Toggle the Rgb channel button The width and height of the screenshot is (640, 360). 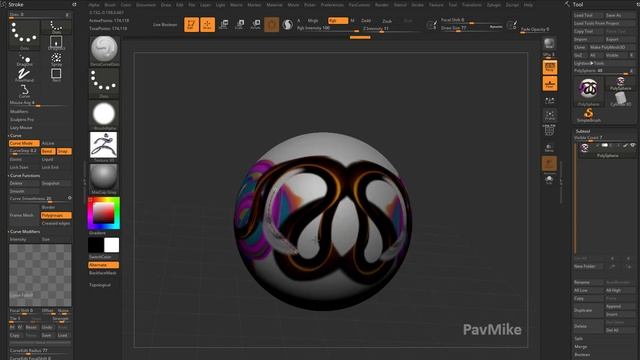(338, 20)
